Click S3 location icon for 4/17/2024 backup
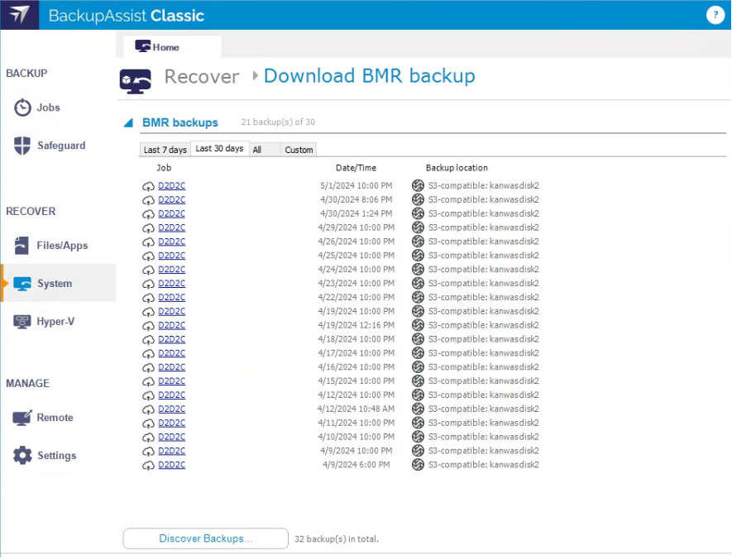This screenshot has width=732, height=560. [419, 353]
